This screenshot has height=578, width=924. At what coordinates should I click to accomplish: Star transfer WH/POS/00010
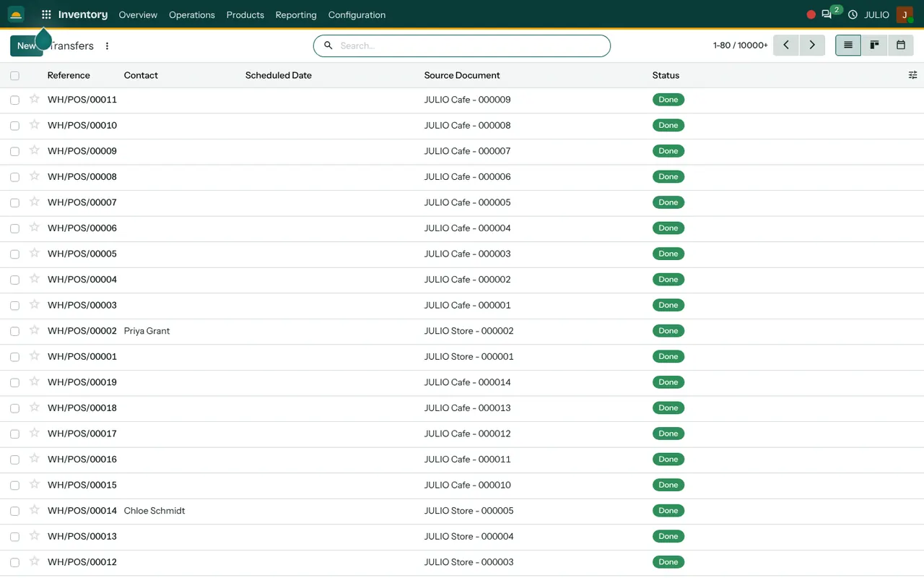[x=34, y=124]
